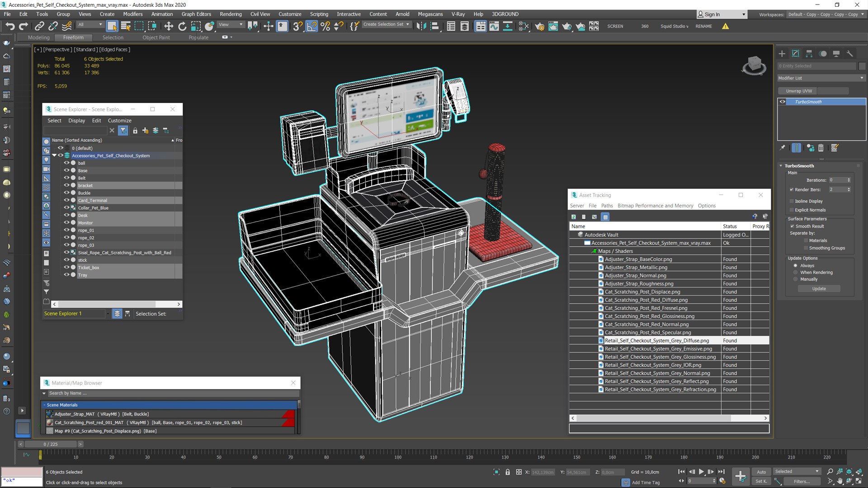Open the Workspaces dropdown
This screenshot has width=868, height=488.
(x=826, y=14)
